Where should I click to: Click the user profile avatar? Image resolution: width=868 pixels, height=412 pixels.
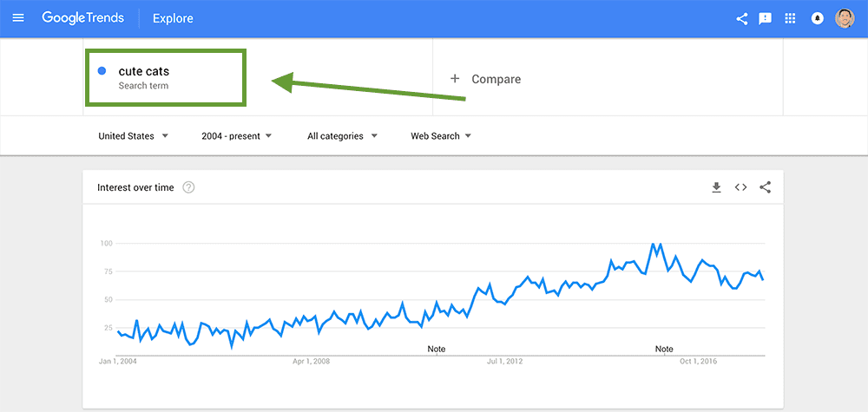(x=845, y=18)
